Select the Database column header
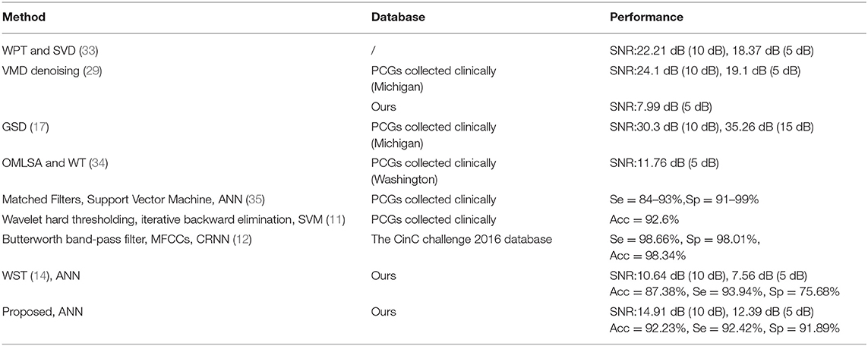 [x=398, y=17]
